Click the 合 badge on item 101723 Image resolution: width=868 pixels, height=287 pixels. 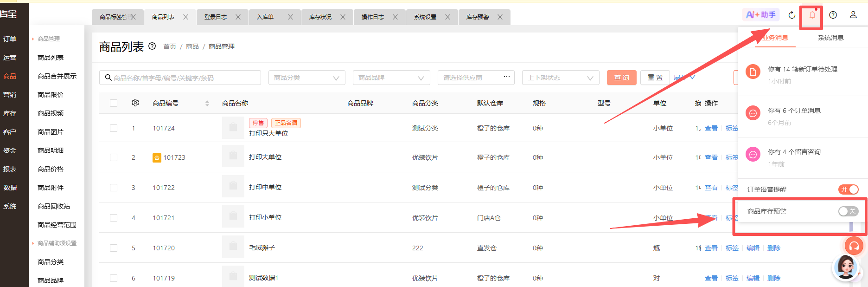click(157, 158)
